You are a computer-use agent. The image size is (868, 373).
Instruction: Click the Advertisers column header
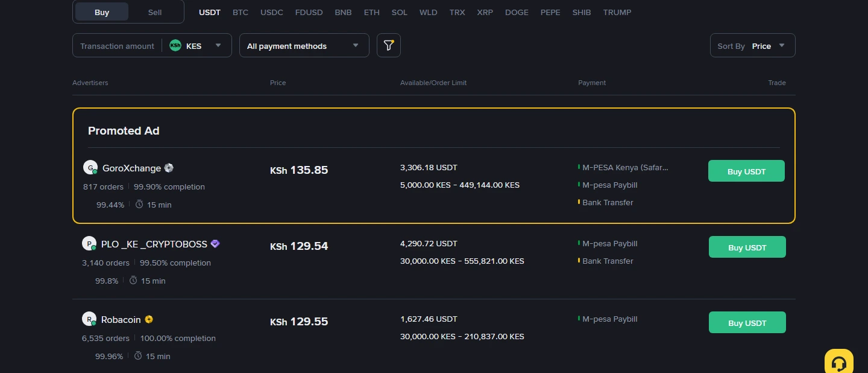90,83
